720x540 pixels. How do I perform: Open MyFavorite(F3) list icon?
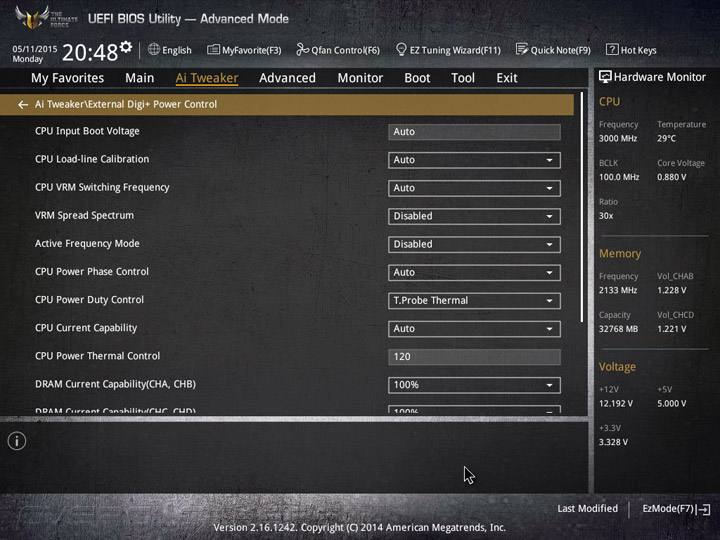213,50
